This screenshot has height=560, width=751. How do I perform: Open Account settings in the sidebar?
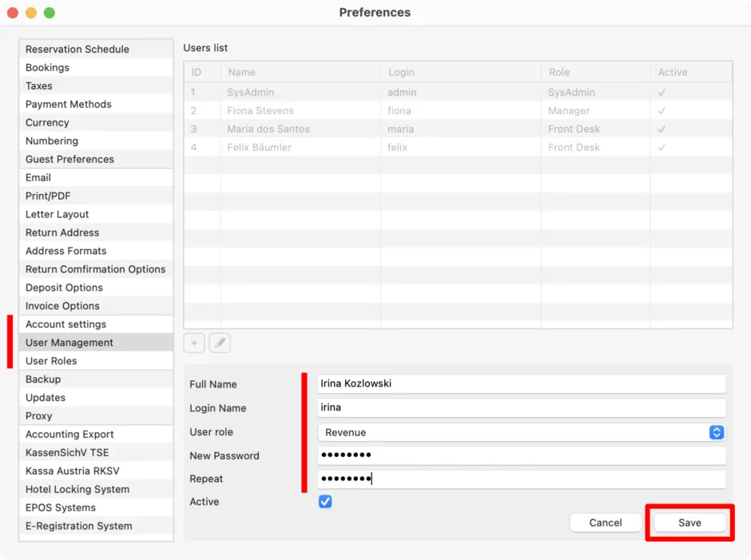96,324
